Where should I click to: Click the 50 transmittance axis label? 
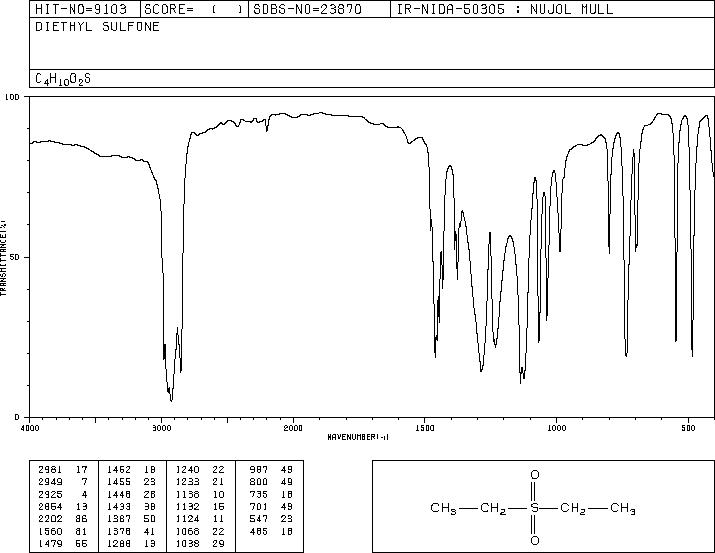pos(15,257)
